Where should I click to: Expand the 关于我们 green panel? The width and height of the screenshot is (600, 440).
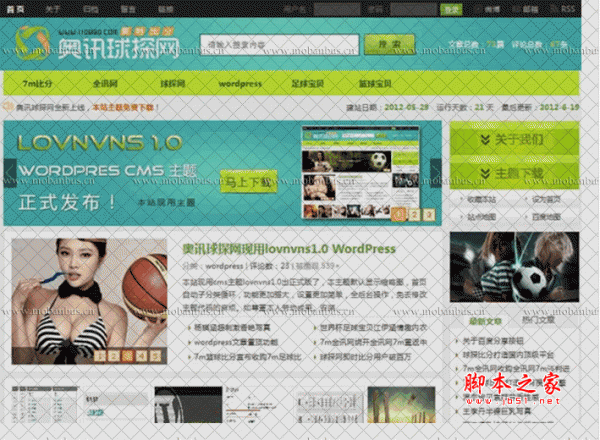(x=514, y=139)
